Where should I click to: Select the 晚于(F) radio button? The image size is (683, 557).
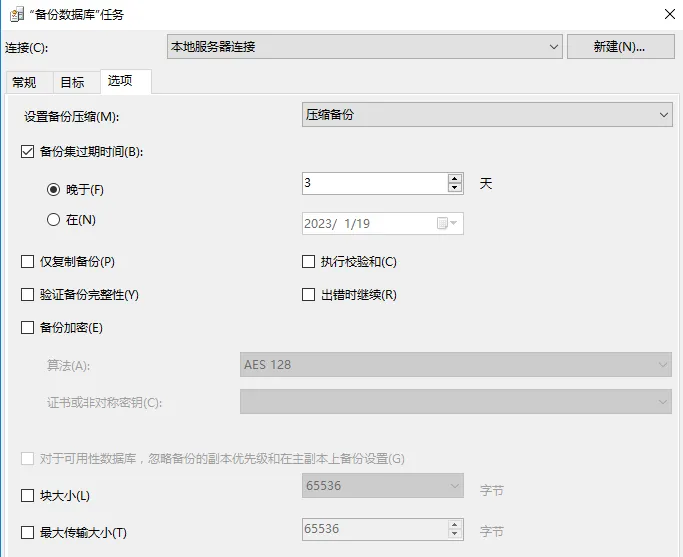tap(53, 189)
